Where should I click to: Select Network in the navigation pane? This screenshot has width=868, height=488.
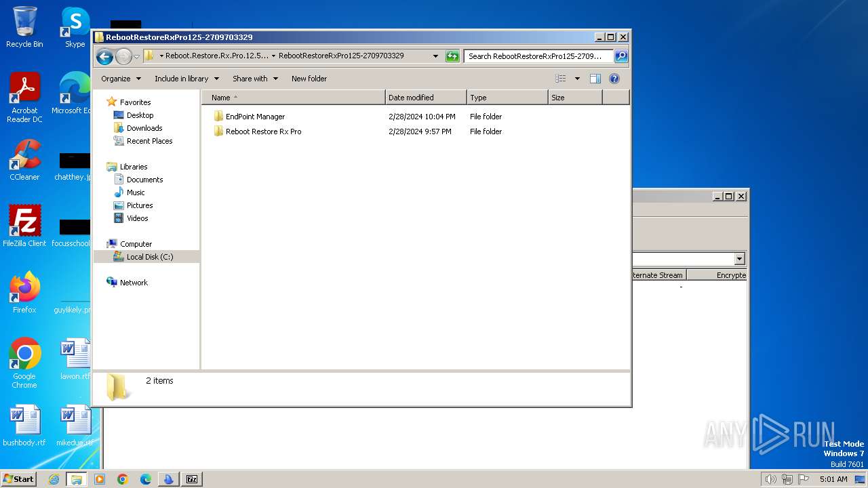point(134,283)
